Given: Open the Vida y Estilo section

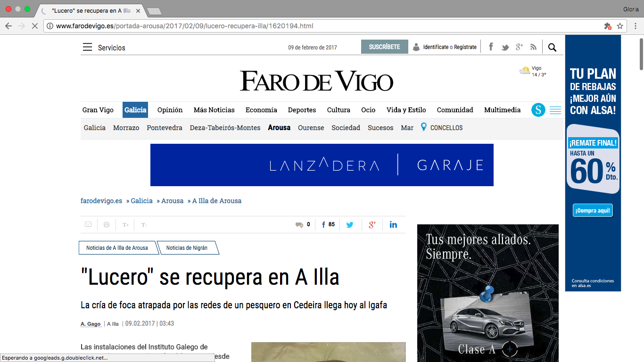Looking at the screenshot, I should click(x=406, y=110).
